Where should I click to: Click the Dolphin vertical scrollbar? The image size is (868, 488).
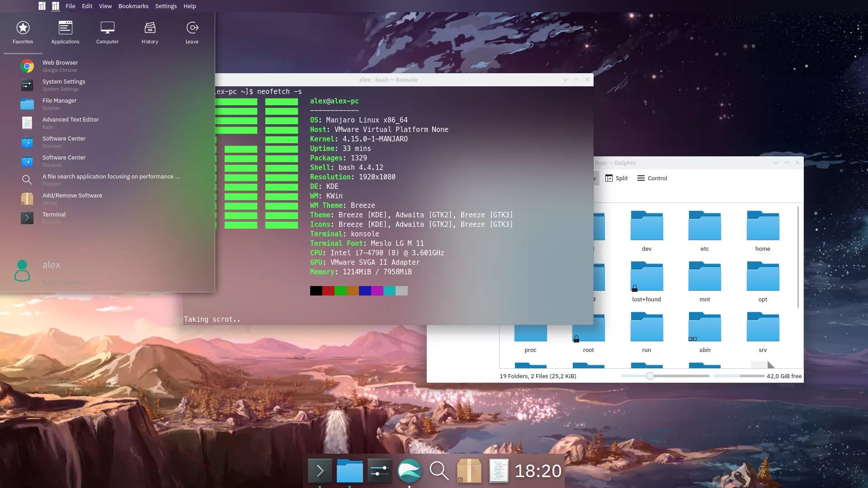pyautogui.click(x=798, y=258)
